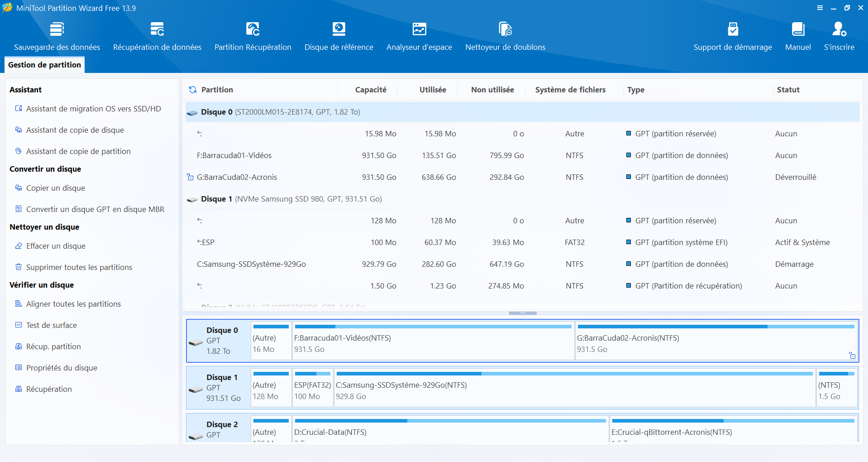
Task: Open Support de démarrage builder
Action: [733, 36]
